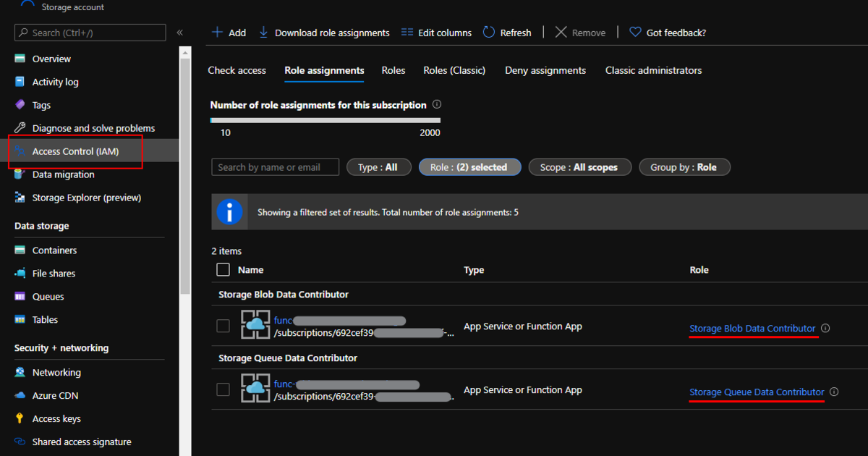The image size is (868, 456).
Task: Click info icon next to Storage Blob Data Contributor
Action: 825,328
